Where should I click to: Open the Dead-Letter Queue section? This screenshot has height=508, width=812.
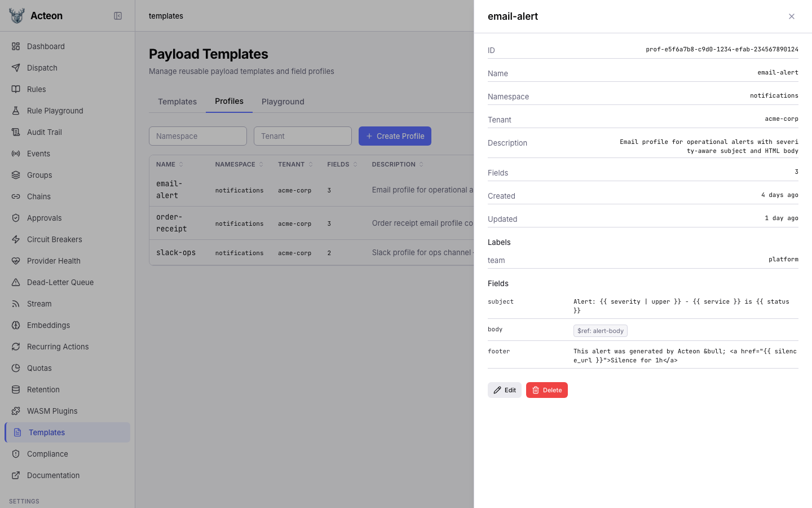click(x=60, y=282)
